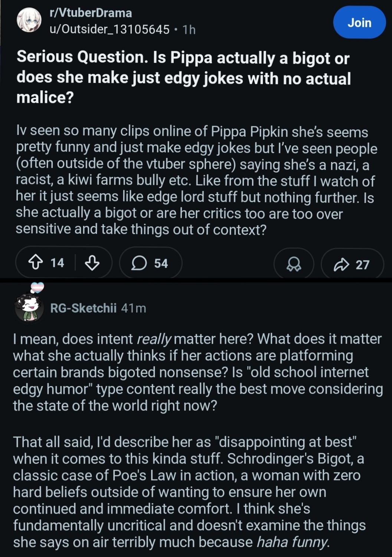392x557 pixels.
Task: Give an award using the award icon
Action: [x=294, y=264]
